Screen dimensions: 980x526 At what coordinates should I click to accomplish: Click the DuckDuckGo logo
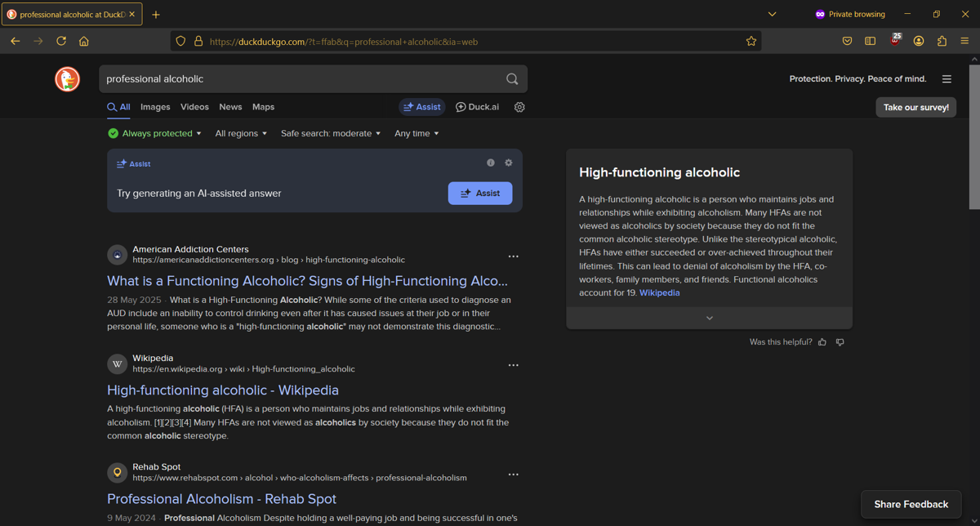coord(67,79)
